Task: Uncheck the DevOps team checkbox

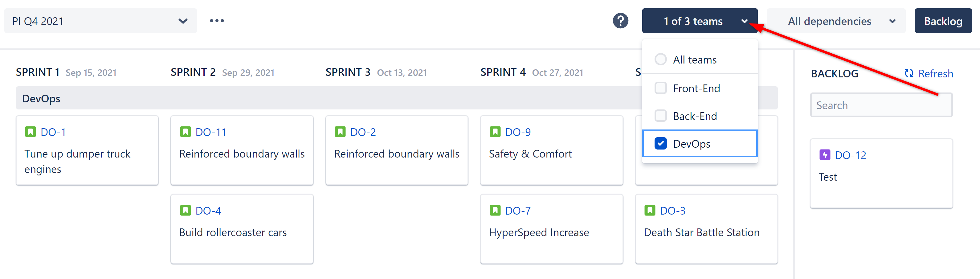Action: point(660,143)
